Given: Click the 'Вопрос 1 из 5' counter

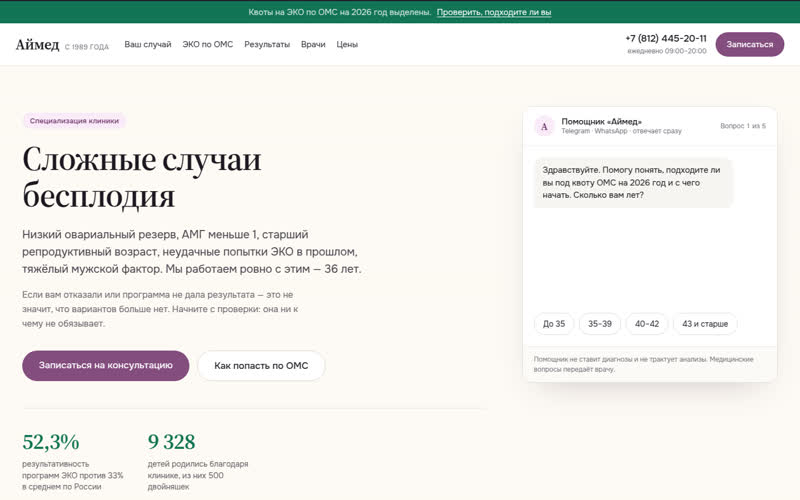Looking at the screenshot, I should (743, 126).
